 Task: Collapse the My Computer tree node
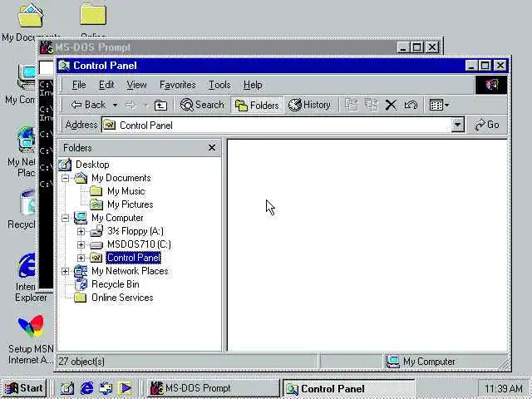click(66, 218)
